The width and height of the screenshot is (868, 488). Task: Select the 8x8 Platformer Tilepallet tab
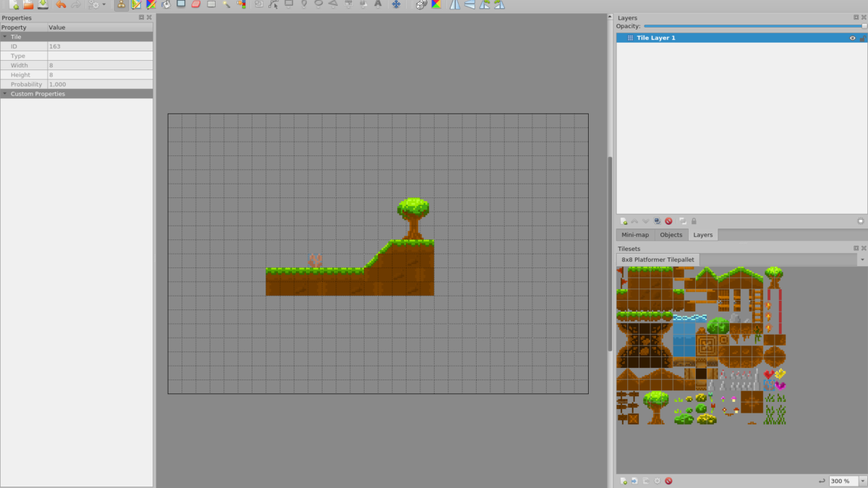click(658, 259)
